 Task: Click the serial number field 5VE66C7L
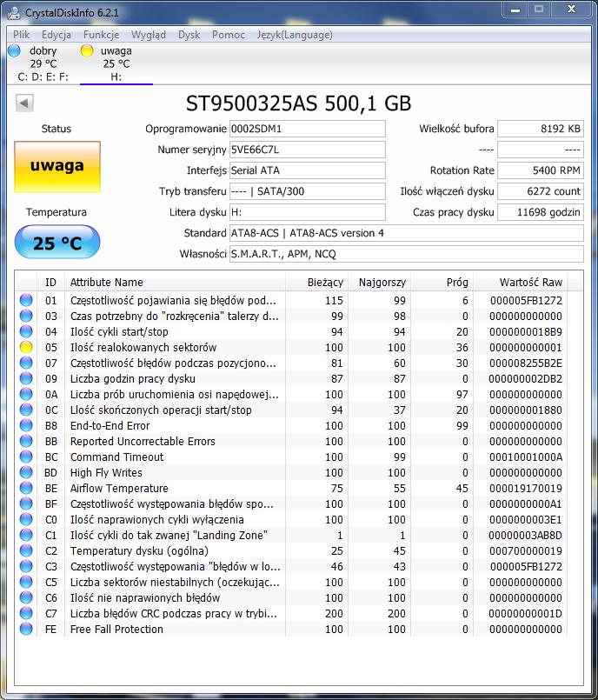point(308,150)
